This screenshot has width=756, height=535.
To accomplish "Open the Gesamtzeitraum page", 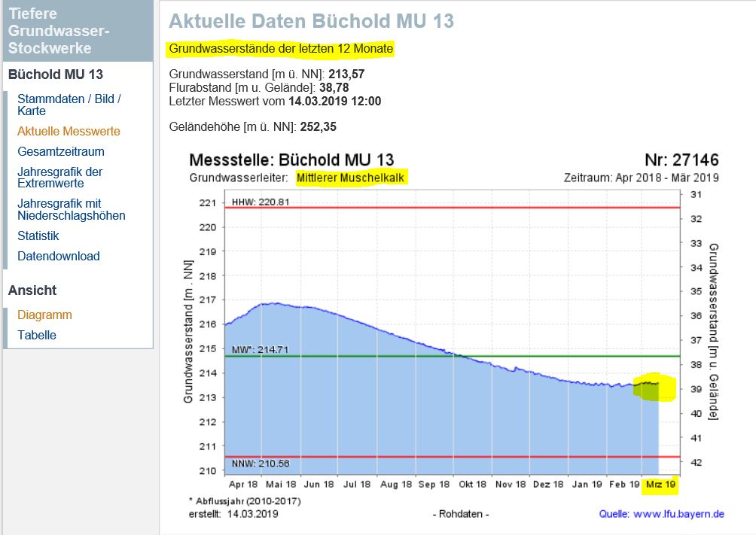I will (61, 151).
